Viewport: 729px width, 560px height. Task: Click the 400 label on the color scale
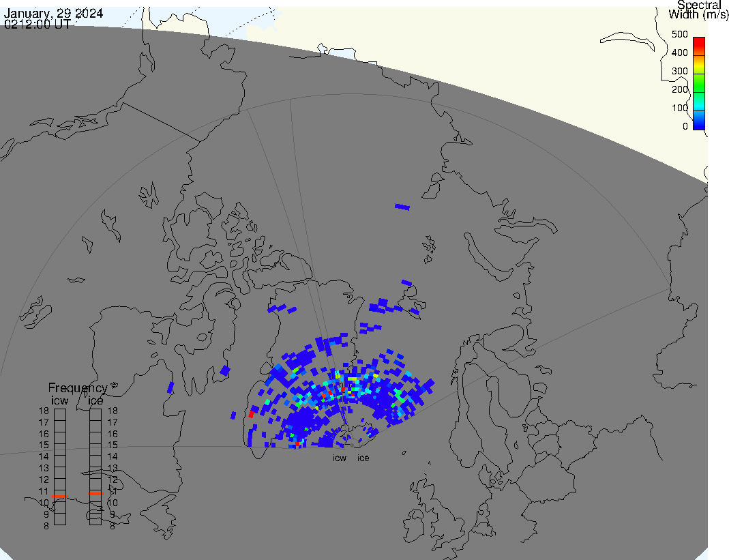[x=680, y=53]
